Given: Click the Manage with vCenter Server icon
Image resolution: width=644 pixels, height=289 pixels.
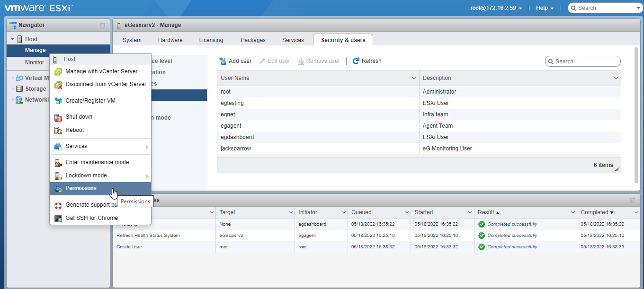Looking at the screenshot, I should click(58, 72).
